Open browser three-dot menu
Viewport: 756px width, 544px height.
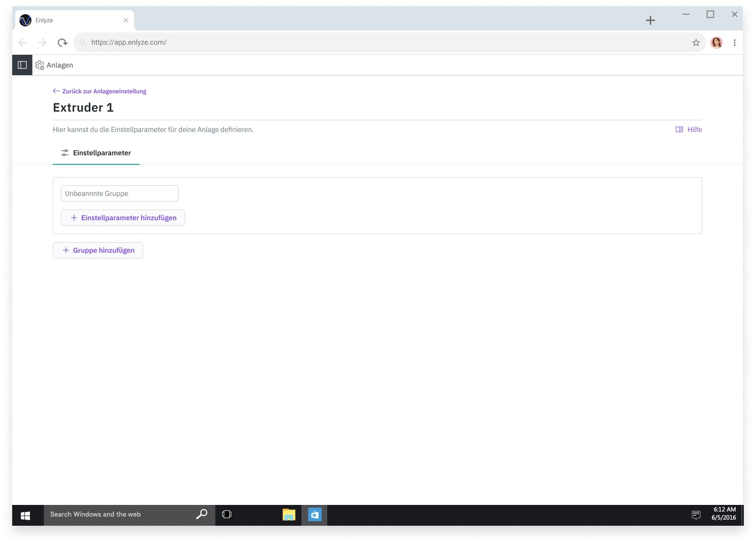(734, 43)
